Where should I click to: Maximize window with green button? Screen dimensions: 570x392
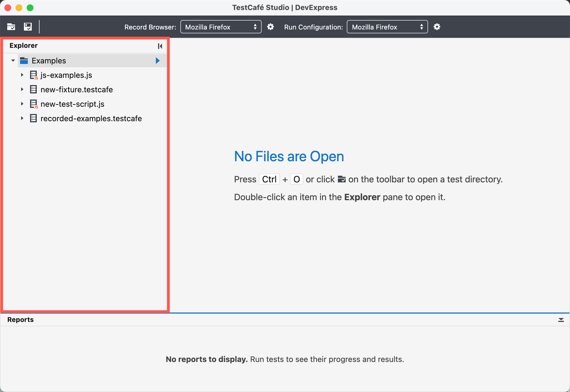[30, 8]
